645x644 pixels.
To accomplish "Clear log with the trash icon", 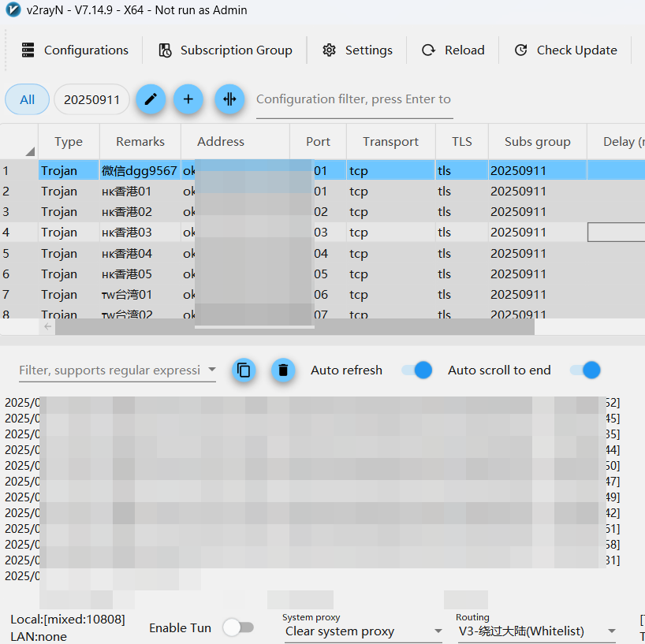I will [284, 370].
